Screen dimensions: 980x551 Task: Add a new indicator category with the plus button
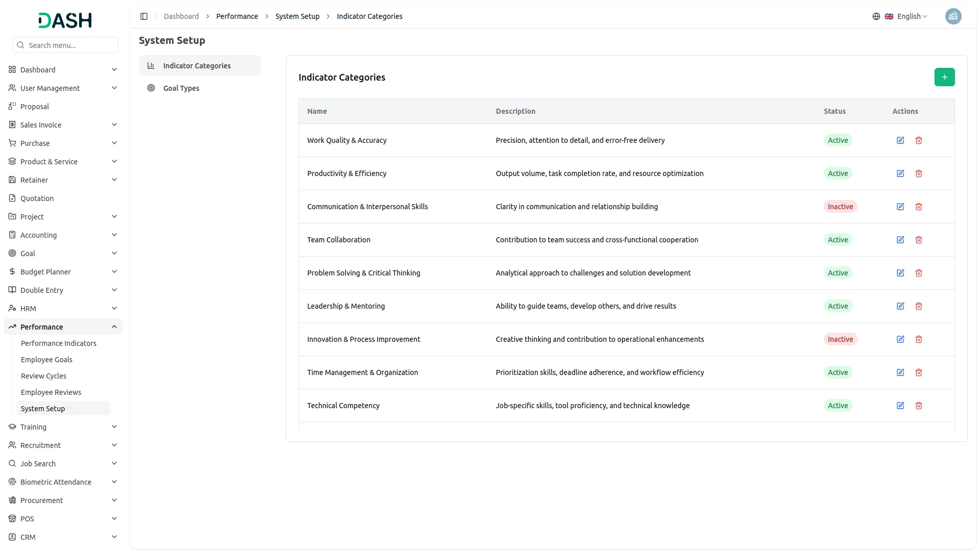click(x=944, y=77)
